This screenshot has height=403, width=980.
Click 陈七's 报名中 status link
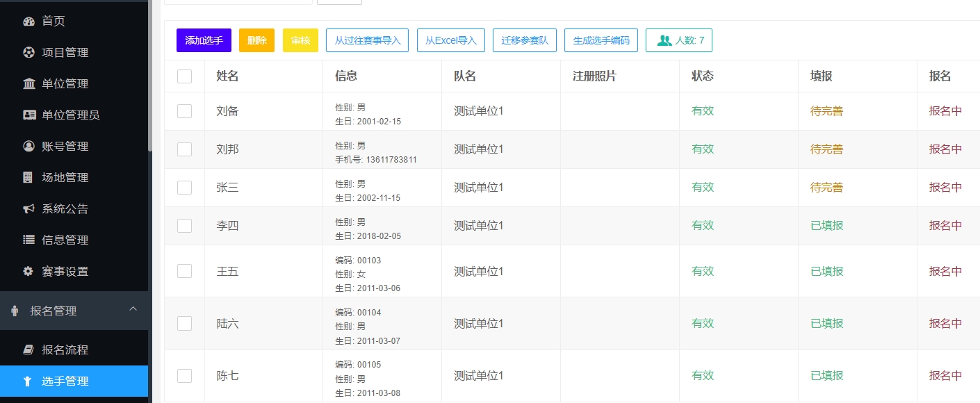pyautogui.click(x=945, y=375)
